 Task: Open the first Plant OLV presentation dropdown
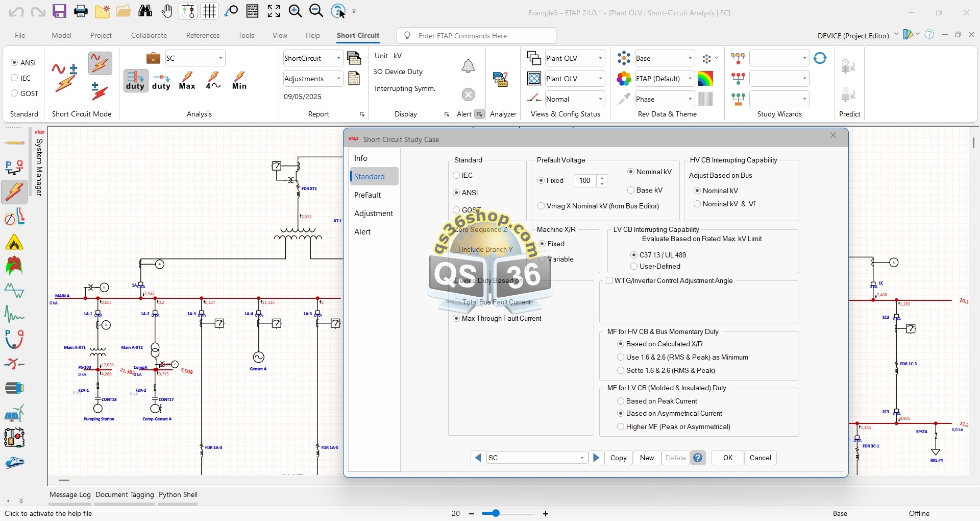point(600,58)
